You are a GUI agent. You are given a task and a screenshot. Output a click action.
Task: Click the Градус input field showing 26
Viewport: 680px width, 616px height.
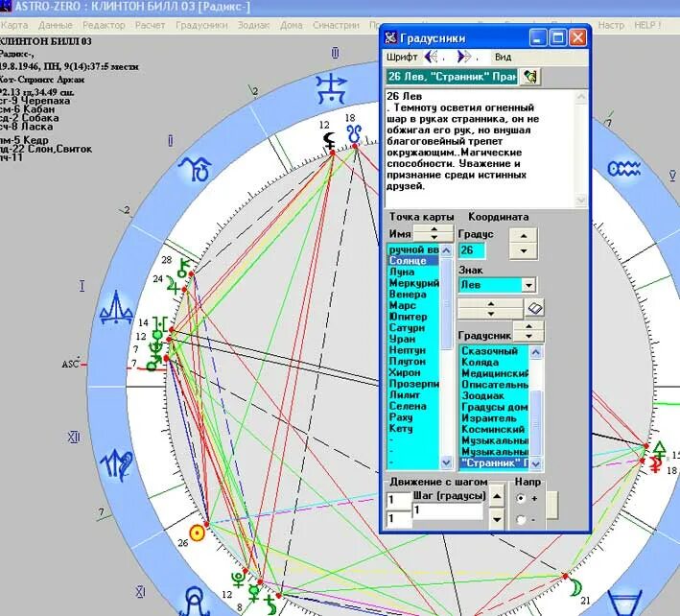coord(472,250)
